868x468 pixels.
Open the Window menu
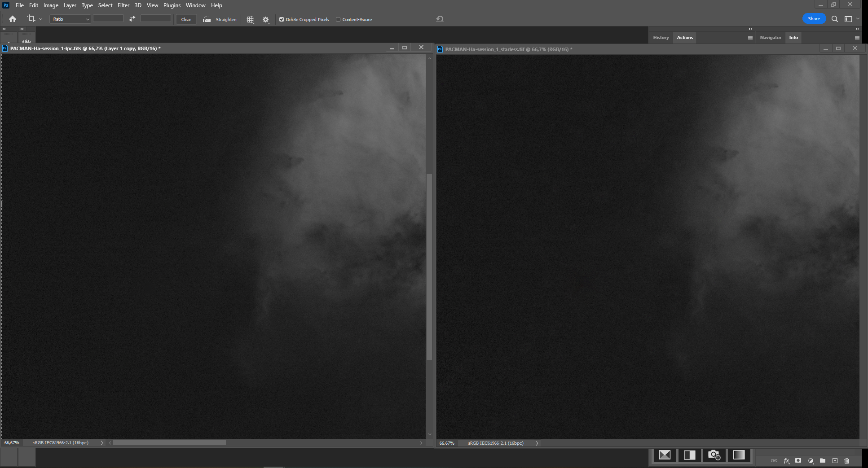tap(195, 5)
